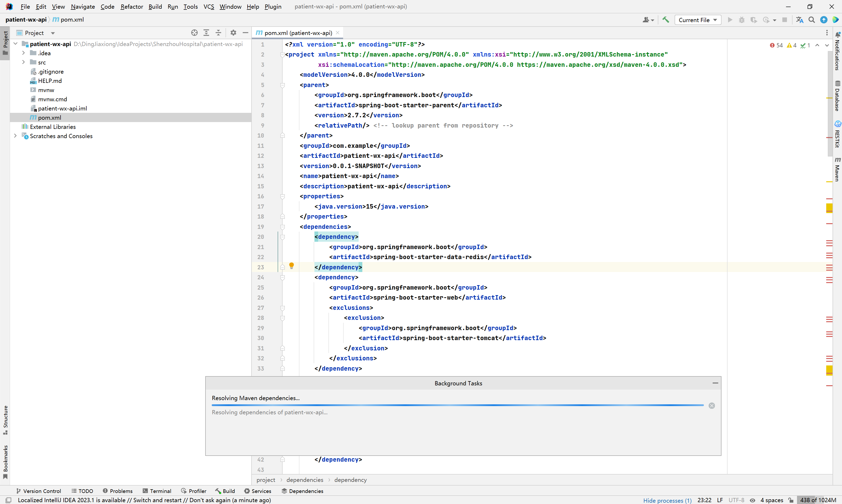Open the Current File run configuration dropdown
This screenshot has width=842, height=504.
(x=698, y=20)
